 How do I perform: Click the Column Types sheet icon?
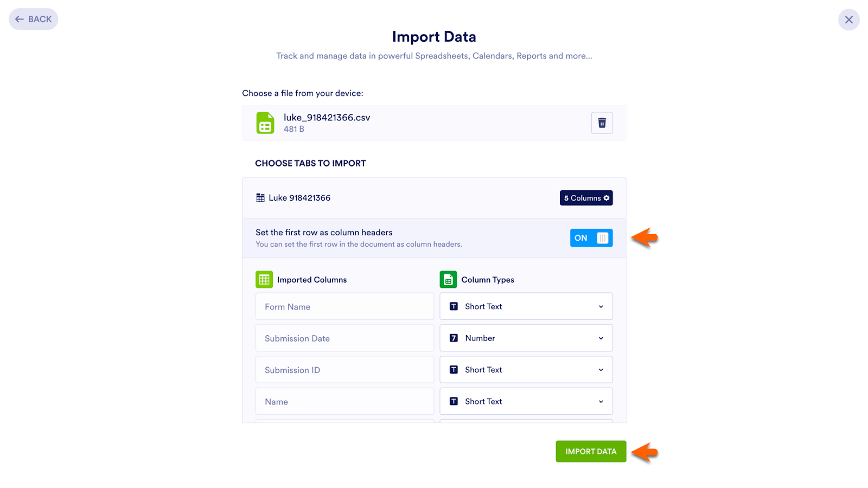click(x=448, y=280)
